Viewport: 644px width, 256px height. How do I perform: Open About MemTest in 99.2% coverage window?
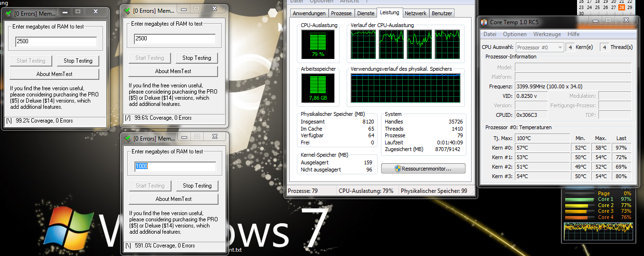[x=54, y=74]
